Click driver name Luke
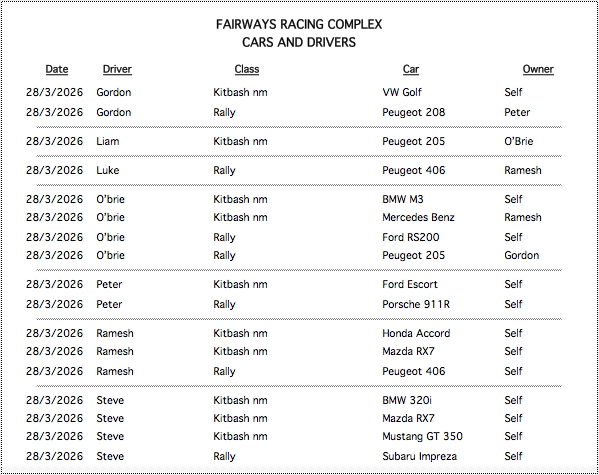The image size is (599, 475). point(108,170)
